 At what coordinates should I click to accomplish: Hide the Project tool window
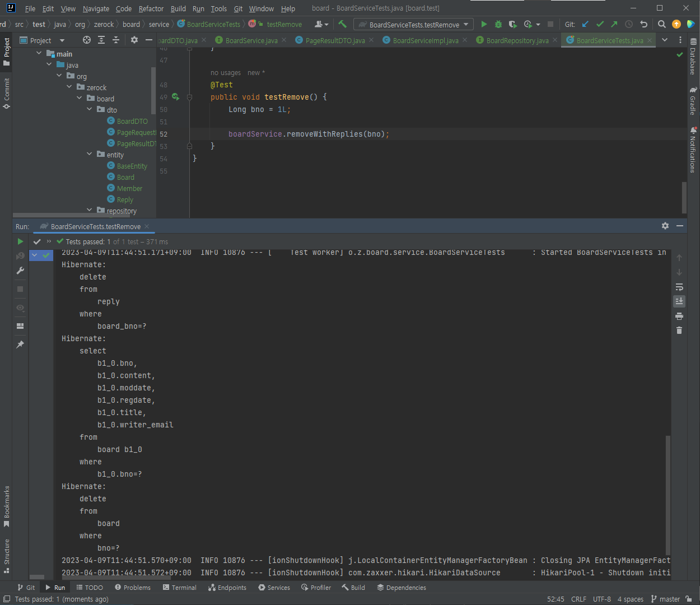tap(149, 40)
